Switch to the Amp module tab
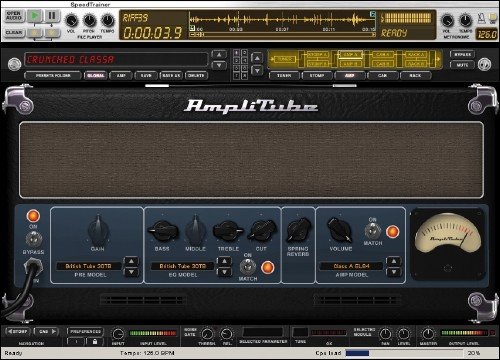 (349, 76)
